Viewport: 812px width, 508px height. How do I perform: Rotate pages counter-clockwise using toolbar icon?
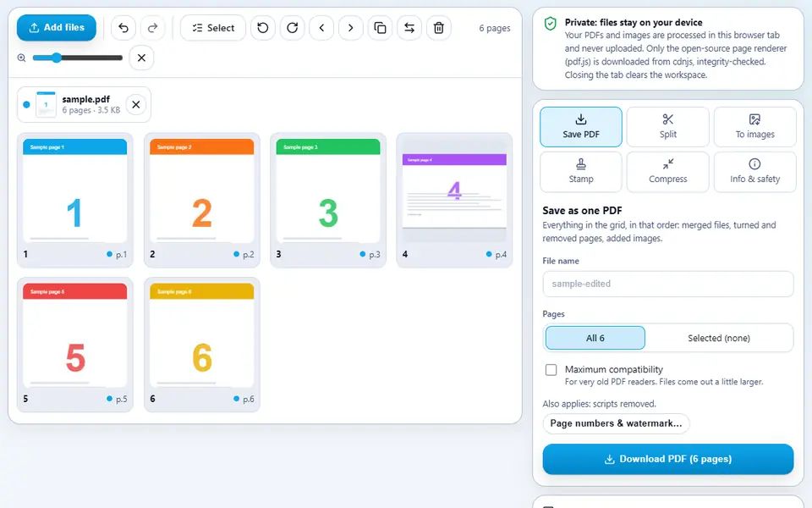pos(263,27)
